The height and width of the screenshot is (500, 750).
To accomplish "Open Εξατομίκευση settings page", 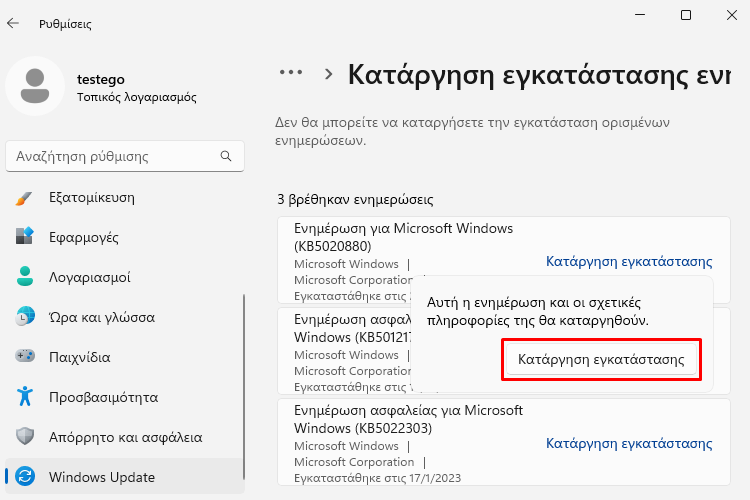I will pos(125,198).
